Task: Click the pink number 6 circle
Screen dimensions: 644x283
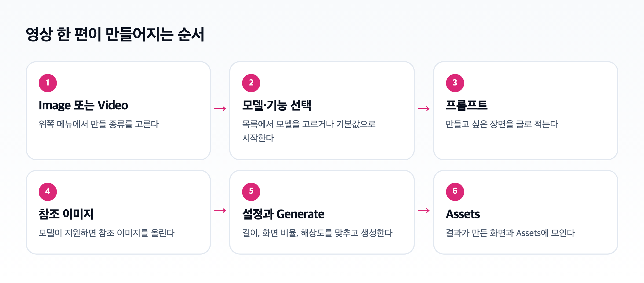Action: coord(455,192)
